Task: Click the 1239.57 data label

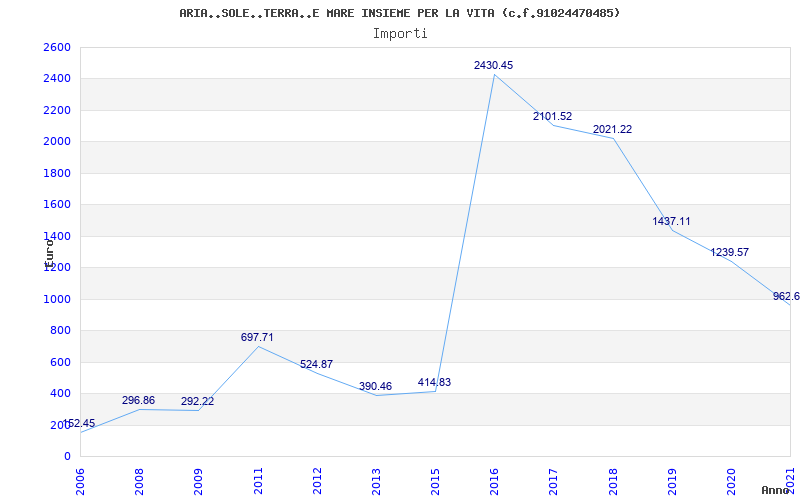Action: [730, 252]
